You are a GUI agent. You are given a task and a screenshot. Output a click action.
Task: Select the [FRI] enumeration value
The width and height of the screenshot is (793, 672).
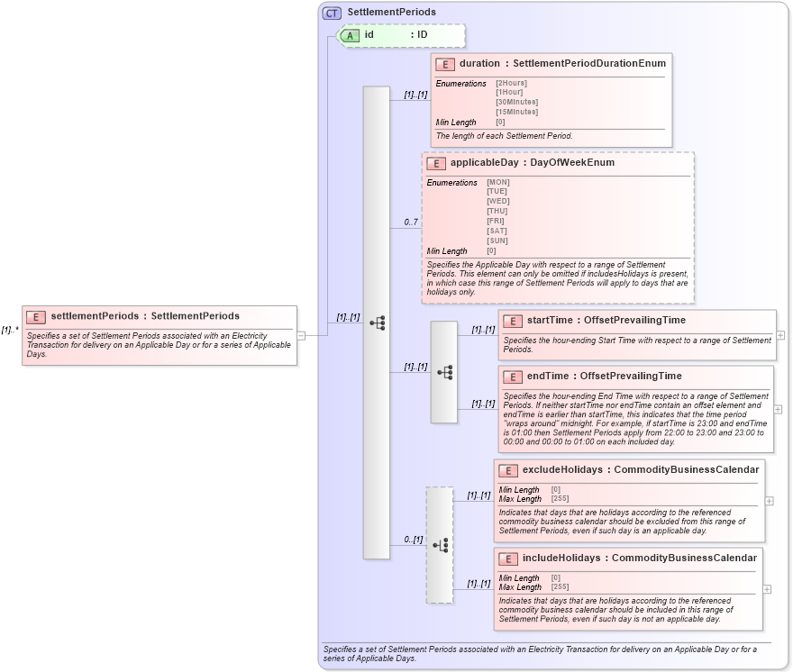coord(496,221)
